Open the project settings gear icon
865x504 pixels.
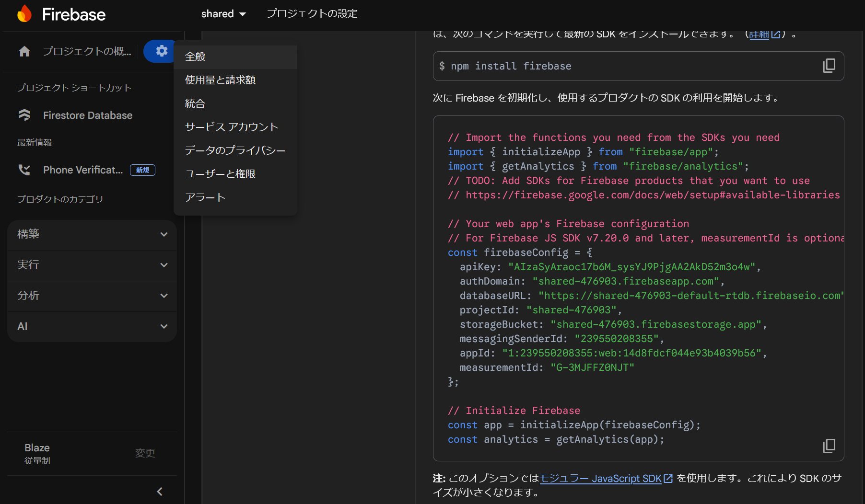[x=162, y=51]
